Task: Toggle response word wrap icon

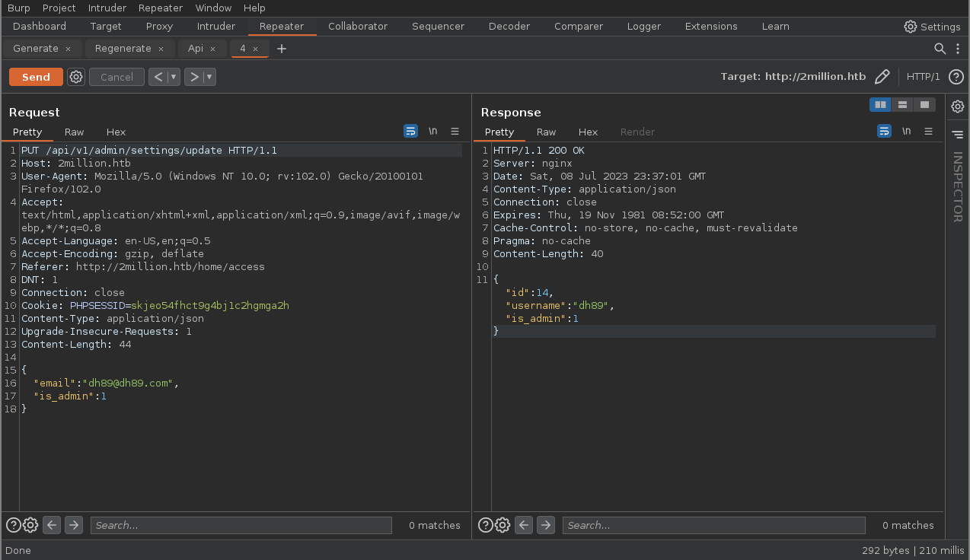Action: [x=884, y=131]
